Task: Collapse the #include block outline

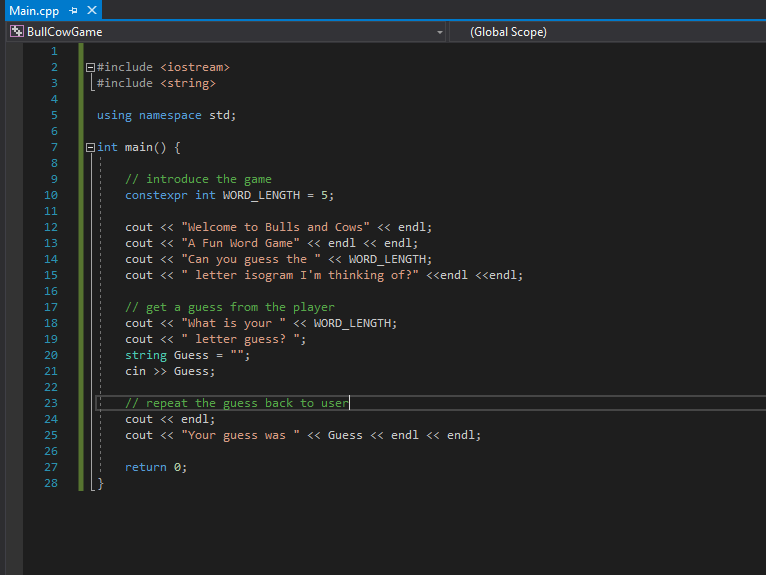Action: (x=90, y=67)
